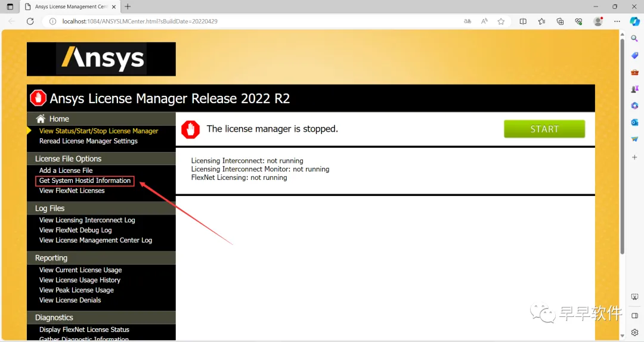Click the green START button

point(544,129)
